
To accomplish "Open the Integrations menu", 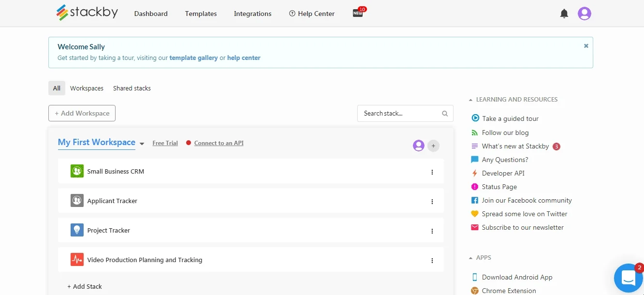I will click(253, 14).
